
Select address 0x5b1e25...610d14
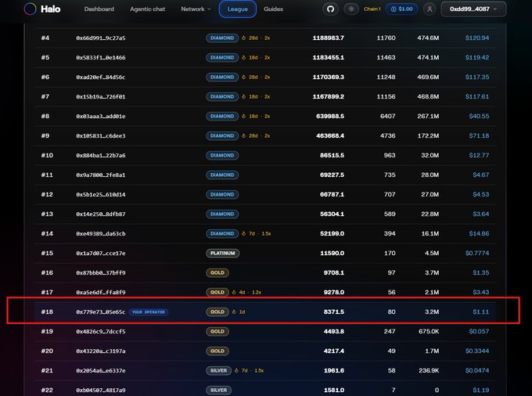point(101,194)
